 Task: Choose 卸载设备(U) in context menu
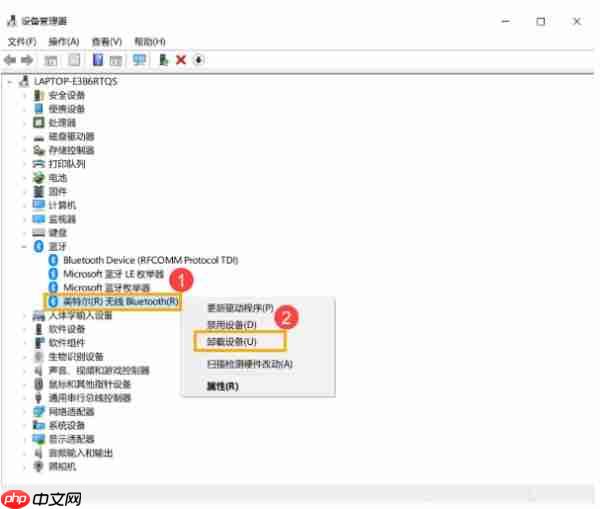click(x=232, y=341)
